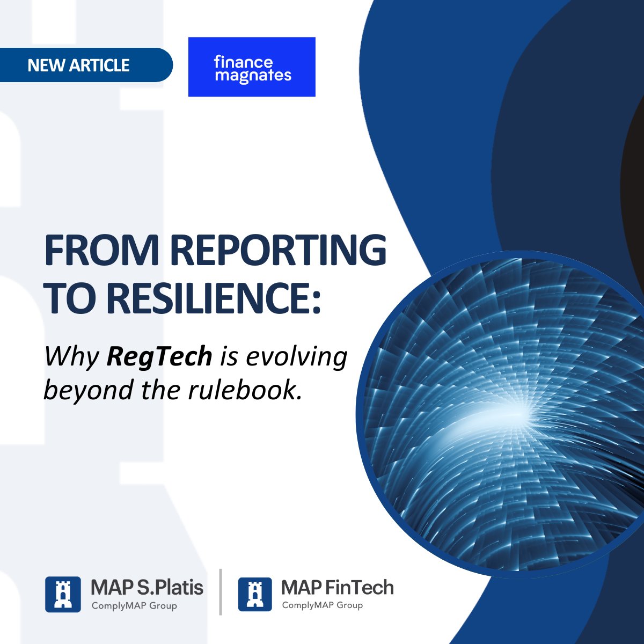The image size is (644, 644).
Task: Click the NEW ARTICLE button
Action: 79,65
